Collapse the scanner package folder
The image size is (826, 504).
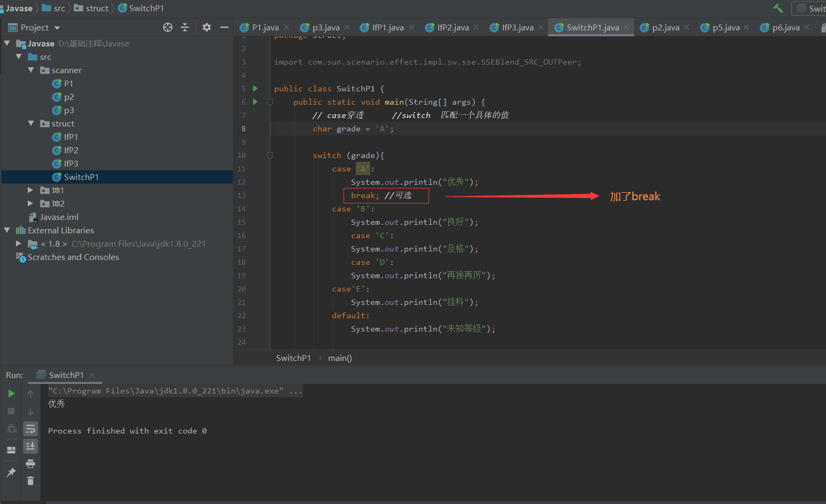click(x=31, y=70)
